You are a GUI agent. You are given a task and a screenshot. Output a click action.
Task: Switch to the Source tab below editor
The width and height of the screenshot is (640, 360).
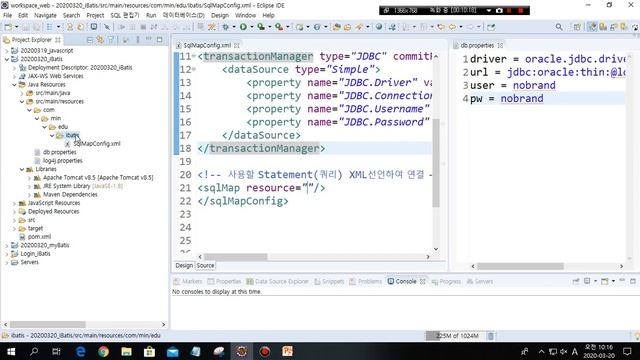pos(205,265)
